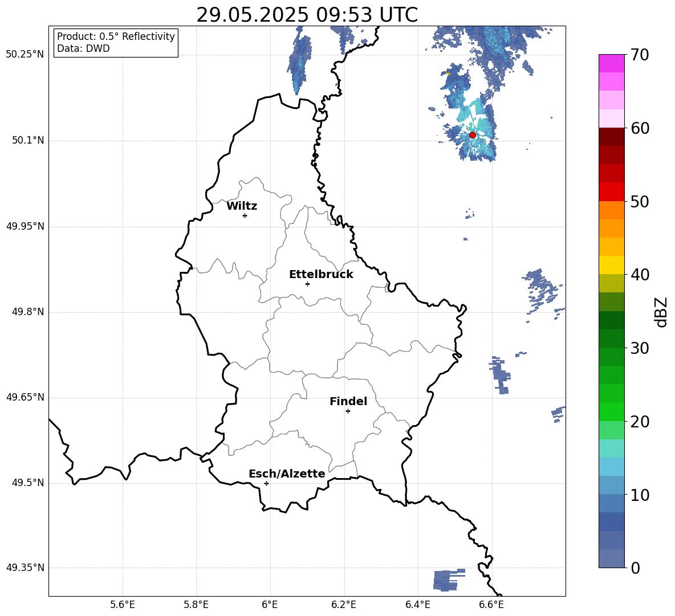The image size is (675, 616).
Task: Click the 49.65°N latitude label
Action: coord(25,397)
